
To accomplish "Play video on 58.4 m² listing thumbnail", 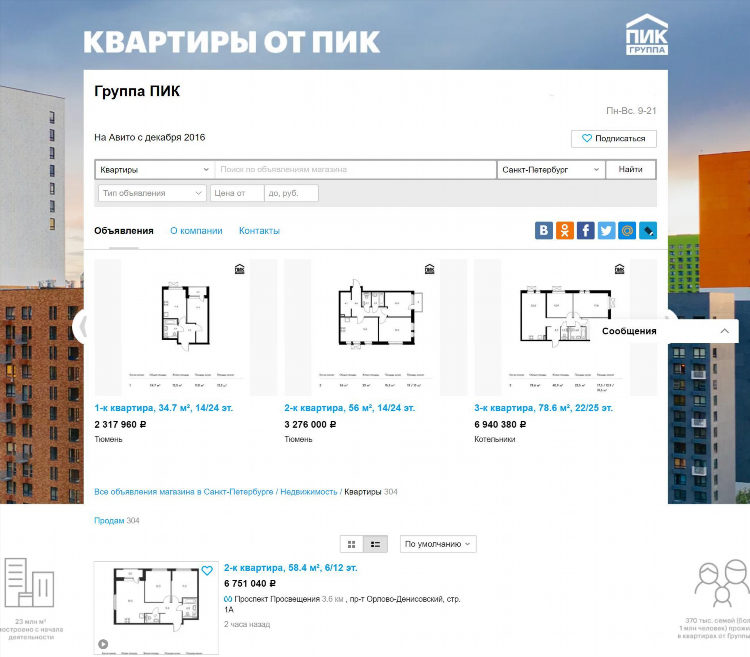I will (103, 644).
